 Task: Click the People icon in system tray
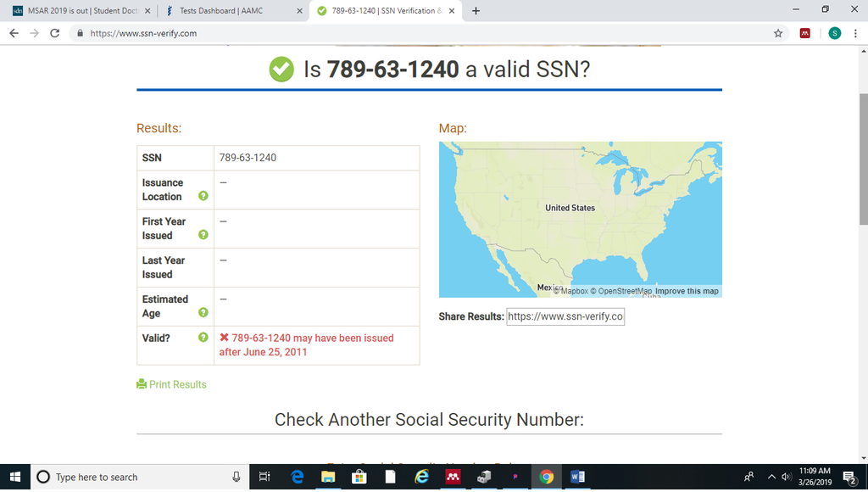[748, 477]
